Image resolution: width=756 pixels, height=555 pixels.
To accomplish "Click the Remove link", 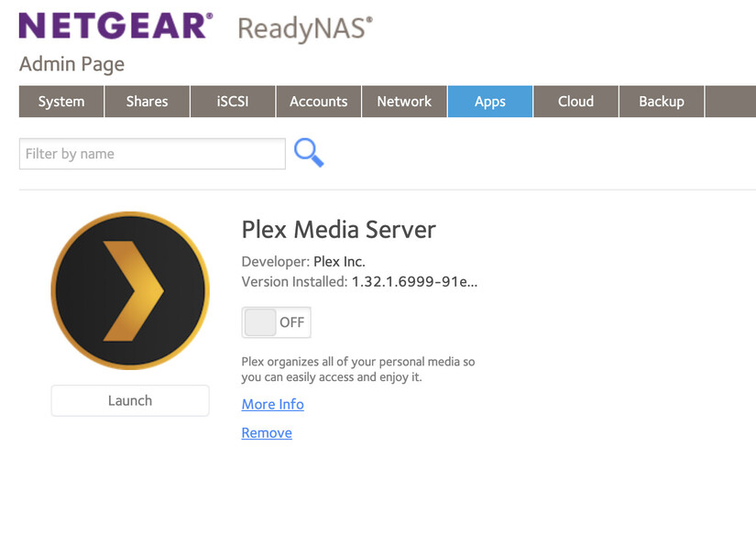I will point(267,432).
